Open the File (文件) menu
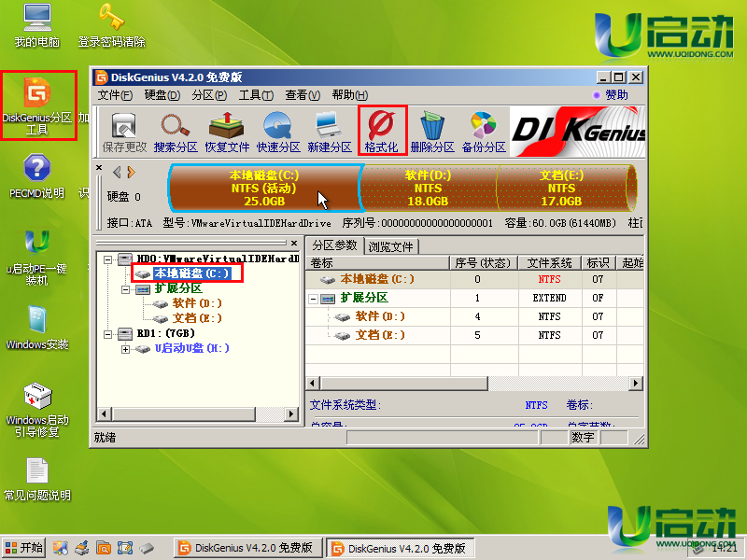 click(115, 95)
